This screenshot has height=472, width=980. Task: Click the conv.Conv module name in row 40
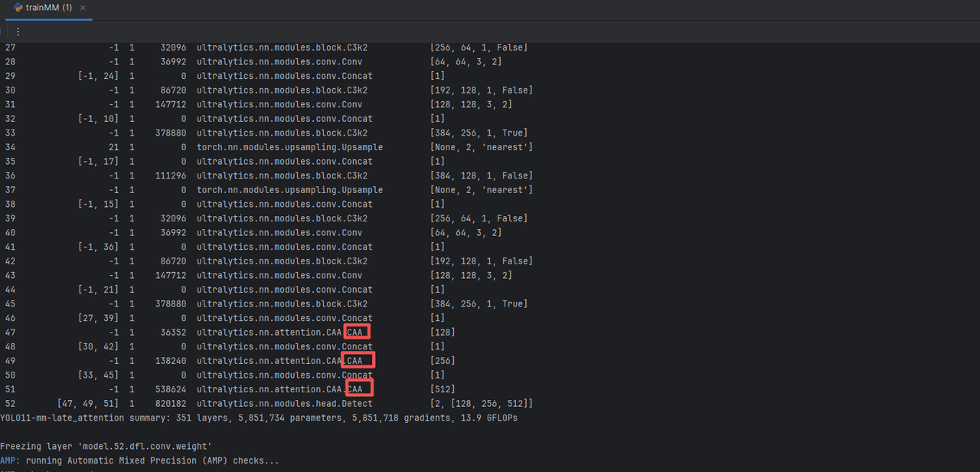[x=279, y=233]
